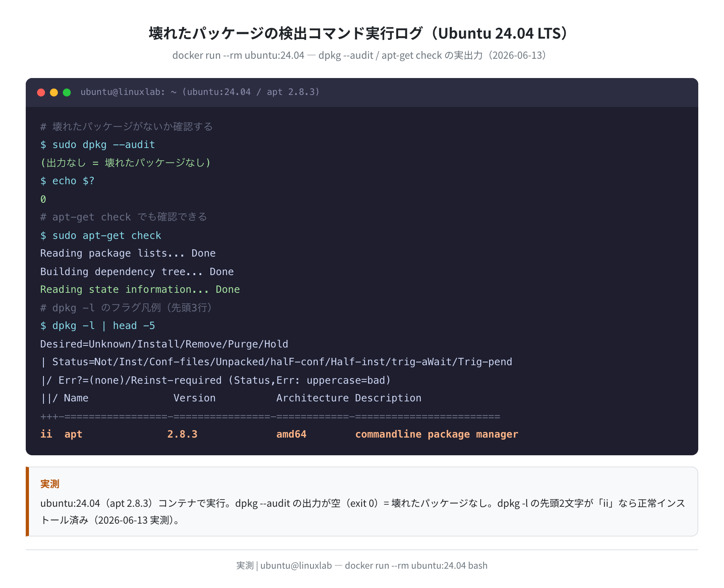Viewport: 724px width, 588px height.
Task: Click the package name 'apt' in the table row
Action: [x=73, y=434]
